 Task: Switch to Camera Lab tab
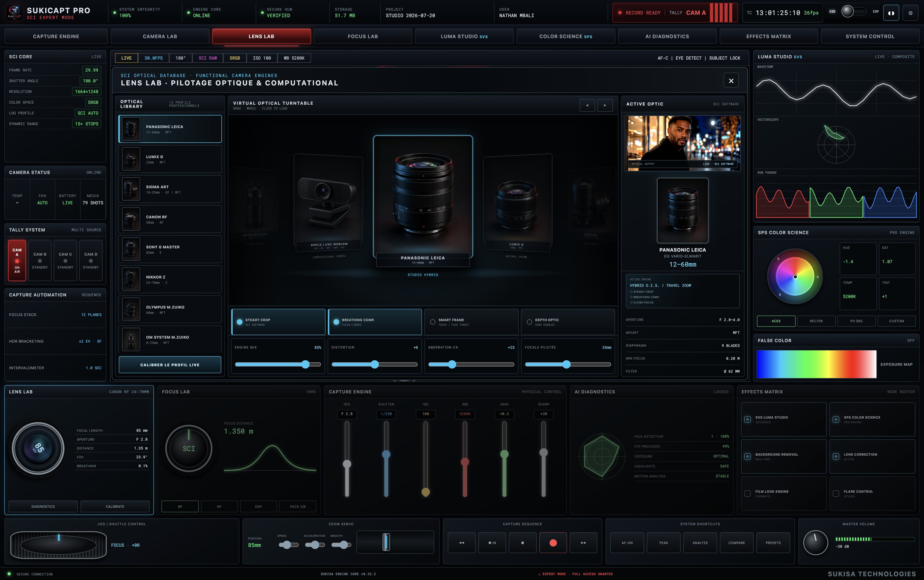tap(160, 37)
